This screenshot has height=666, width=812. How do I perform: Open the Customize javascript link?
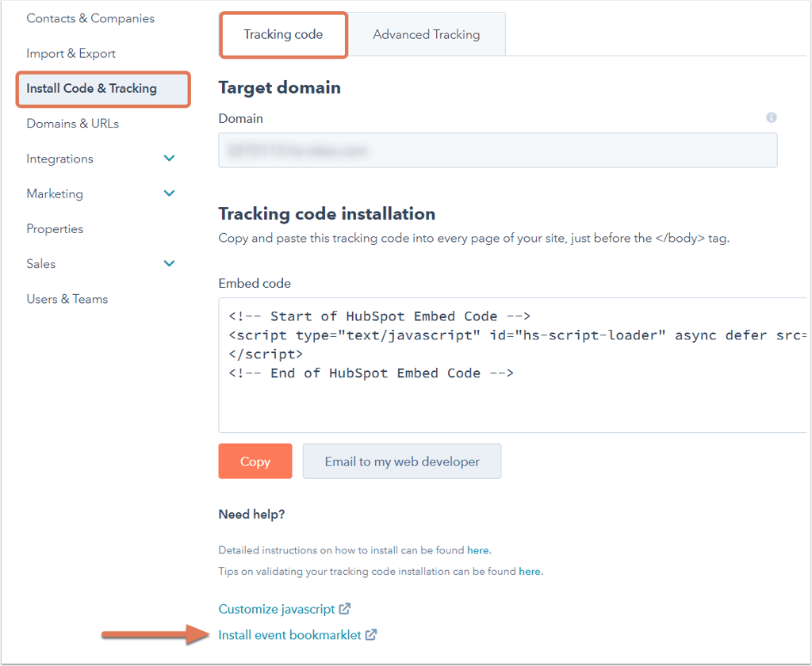[277, 609]
